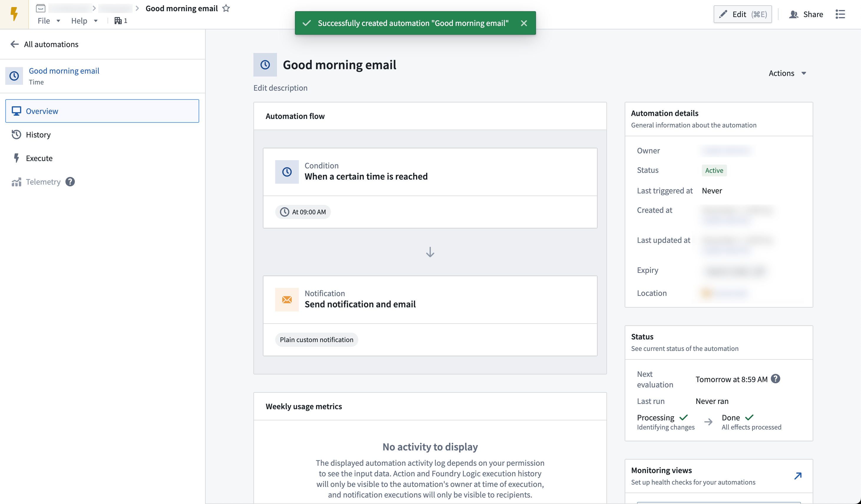Viewport: 861px width, 504px height.
Task: Open the Help menu
Action: coord(84,21)
